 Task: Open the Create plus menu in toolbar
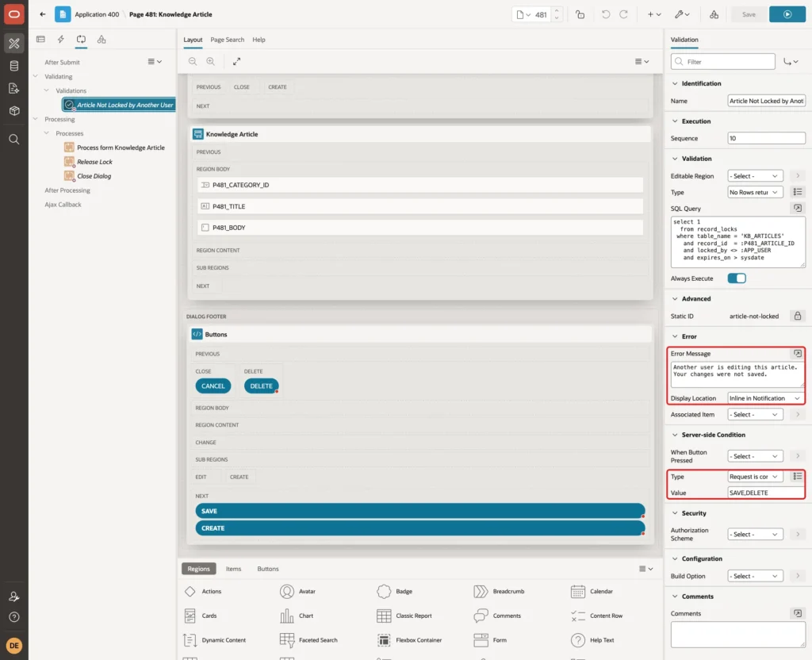click(654, 14)
